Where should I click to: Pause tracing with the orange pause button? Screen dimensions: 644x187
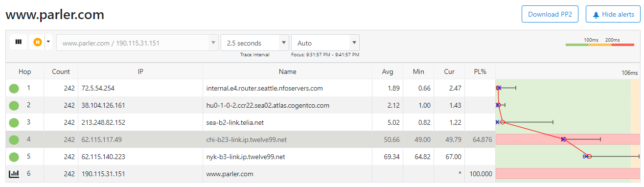(37, 42)
